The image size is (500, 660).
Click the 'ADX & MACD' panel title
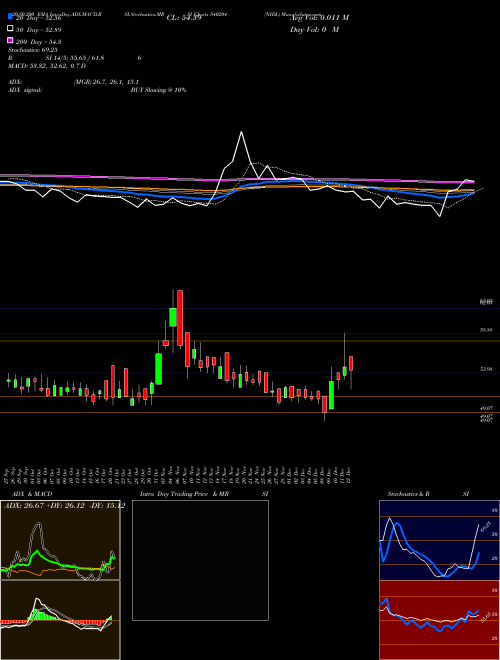[32, 494]
